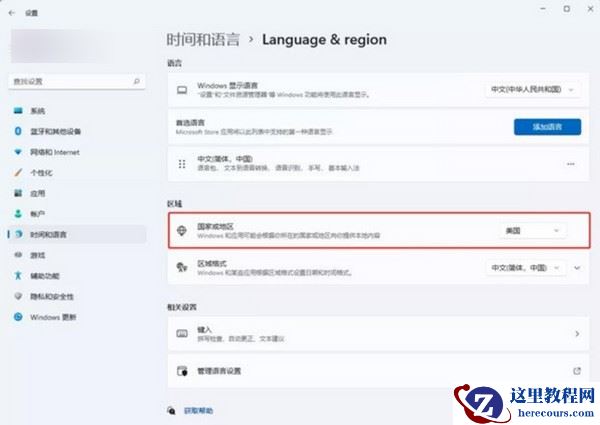
Task: Click the 帐户 person icon
Action: tap(18, 213)
